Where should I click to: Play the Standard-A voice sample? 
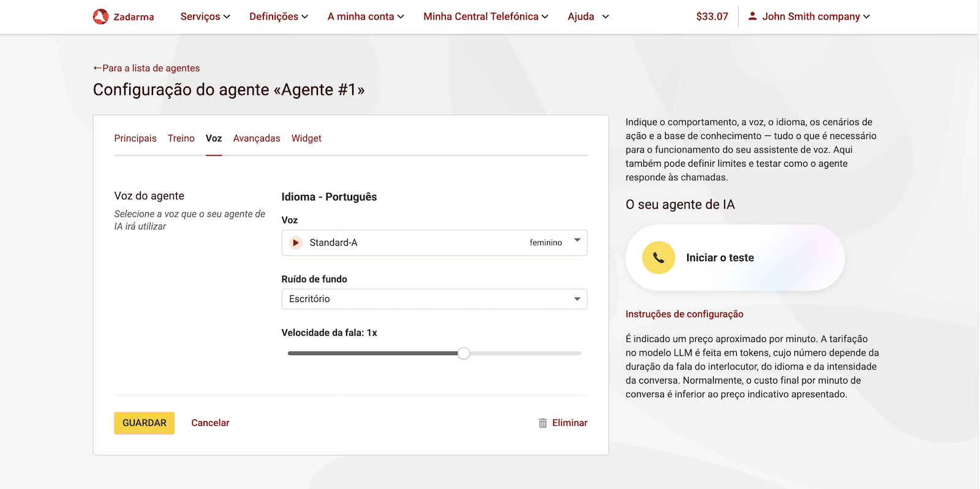point(296,243)
